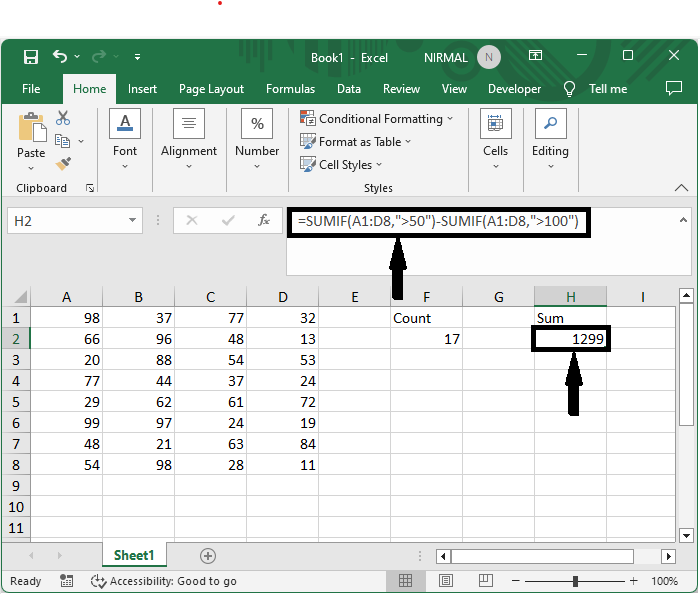Open the Comments speech bubble icon
700x594 pixels.
click(x=674, y=88)
